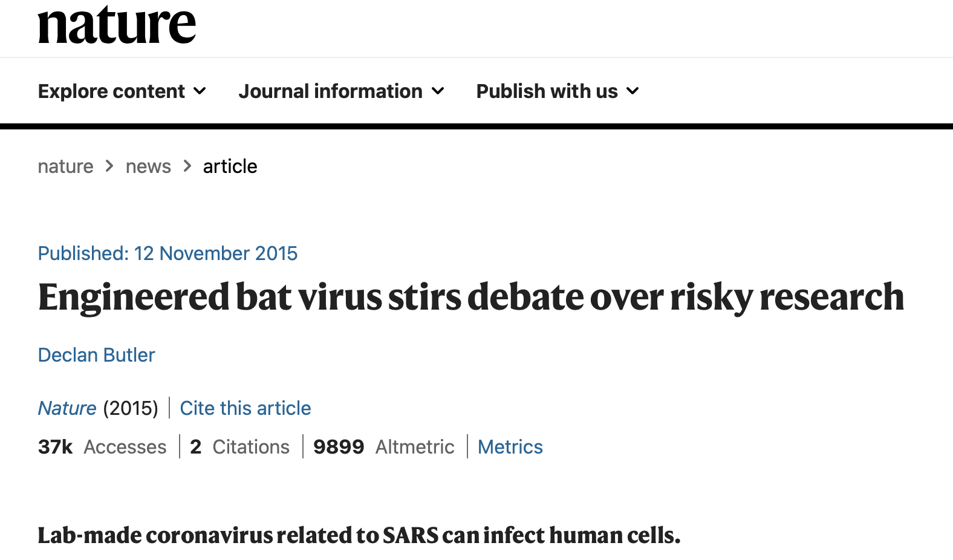
Task: Click Cite this article
Action: pyautogui.click(x=246, y=408)
